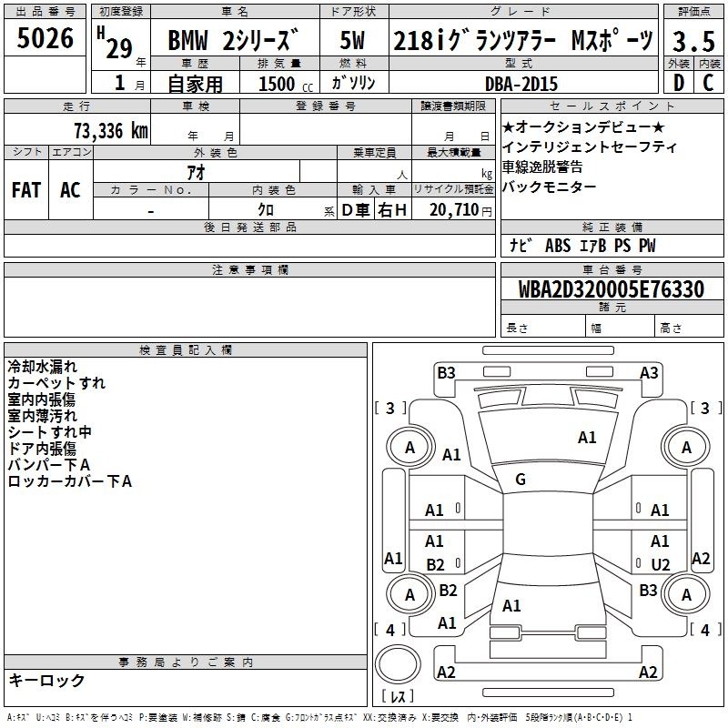Click the 冷却水漏れ inspector note line
The width and height of the screenshot is (728, 728).
tap(42, 367)
